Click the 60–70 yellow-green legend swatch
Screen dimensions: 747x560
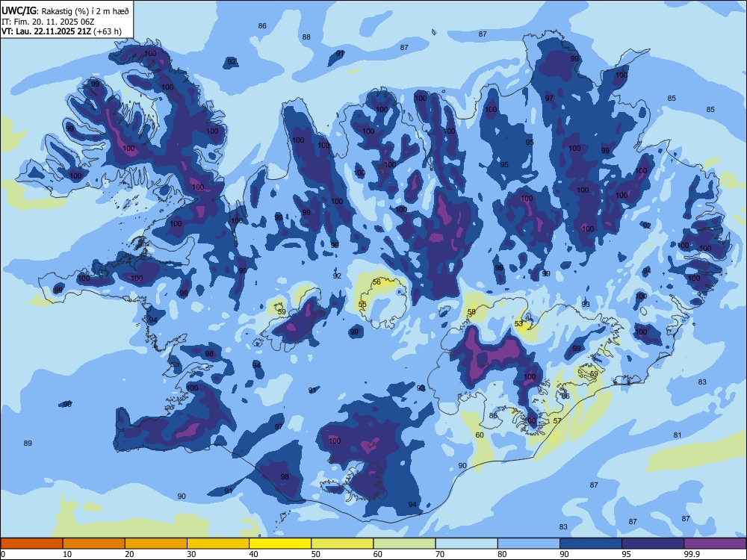(404, 544)
